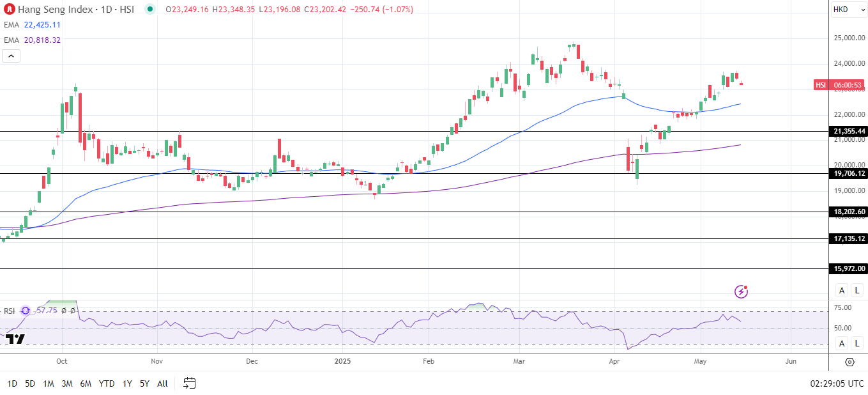The image size is (868, 395).
Task: Toggle log scale L on RSI pane
Action: (x=857, y=344)
